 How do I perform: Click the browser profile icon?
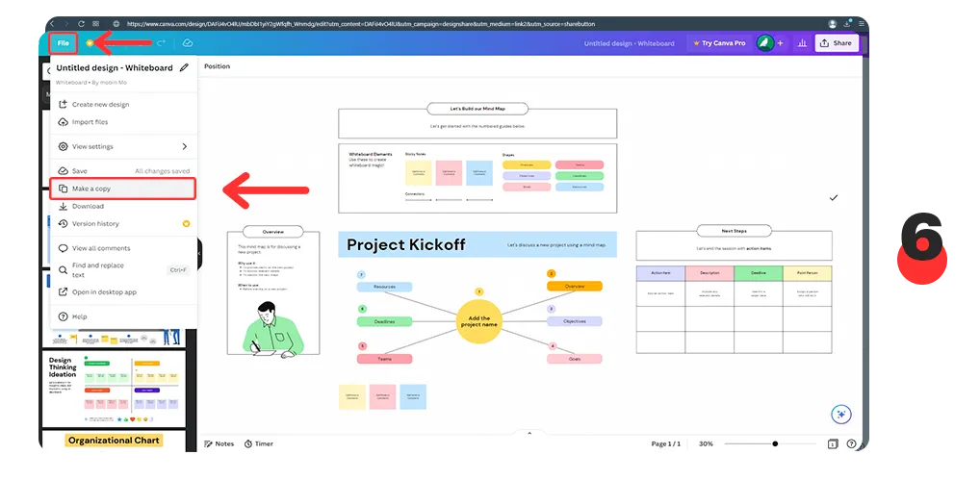coord(832,24)
